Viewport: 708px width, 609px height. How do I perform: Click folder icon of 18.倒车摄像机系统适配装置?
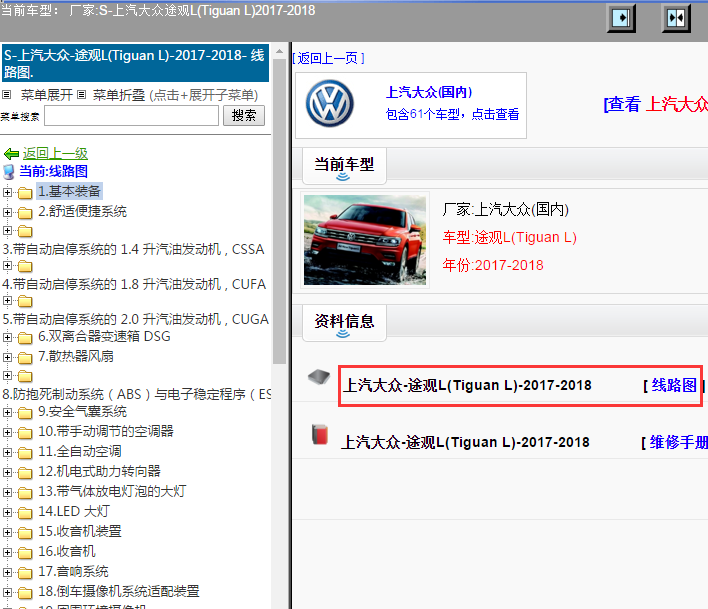click(x=25, y=592)
